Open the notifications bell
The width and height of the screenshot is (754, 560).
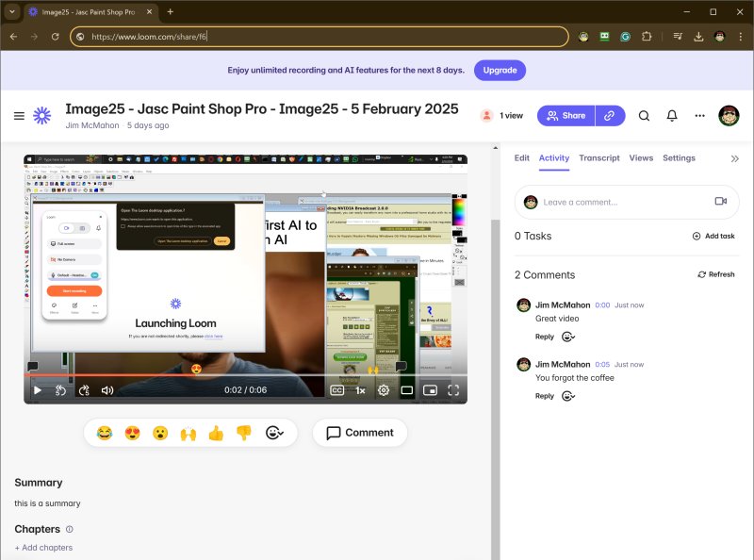pos(672,115)
